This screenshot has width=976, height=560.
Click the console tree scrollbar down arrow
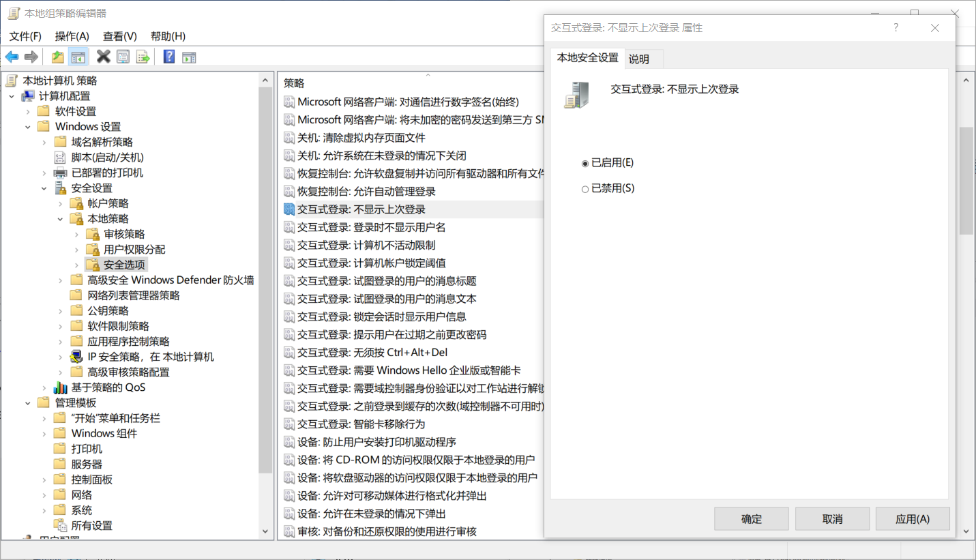point(266,531)
